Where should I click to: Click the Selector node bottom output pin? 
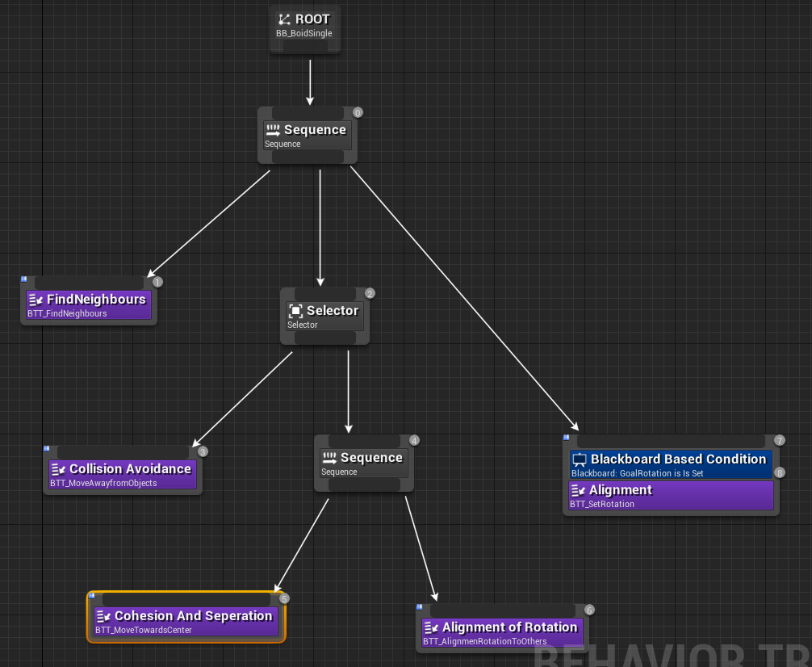tap(325, 338)
